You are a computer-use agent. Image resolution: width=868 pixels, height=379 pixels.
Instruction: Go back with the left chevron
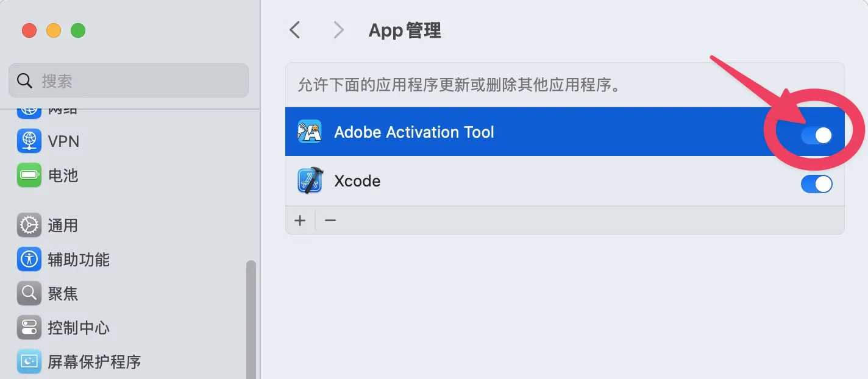[295, 30]
